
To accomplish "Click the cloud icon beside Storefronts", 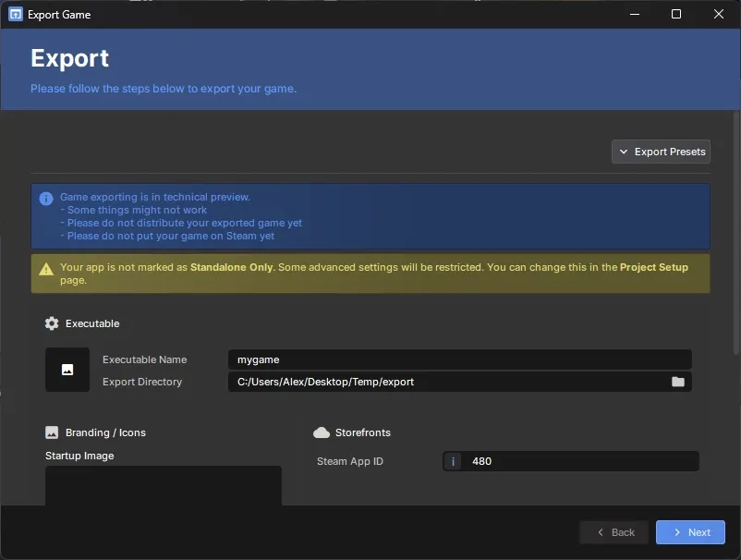I will click(322, 432).
